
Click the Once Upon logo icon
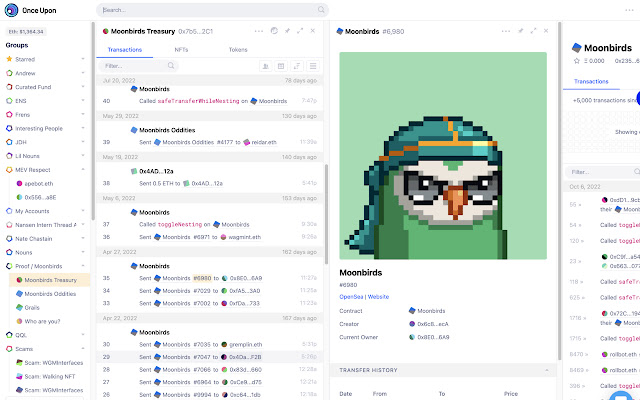click(x=11, y=10)
